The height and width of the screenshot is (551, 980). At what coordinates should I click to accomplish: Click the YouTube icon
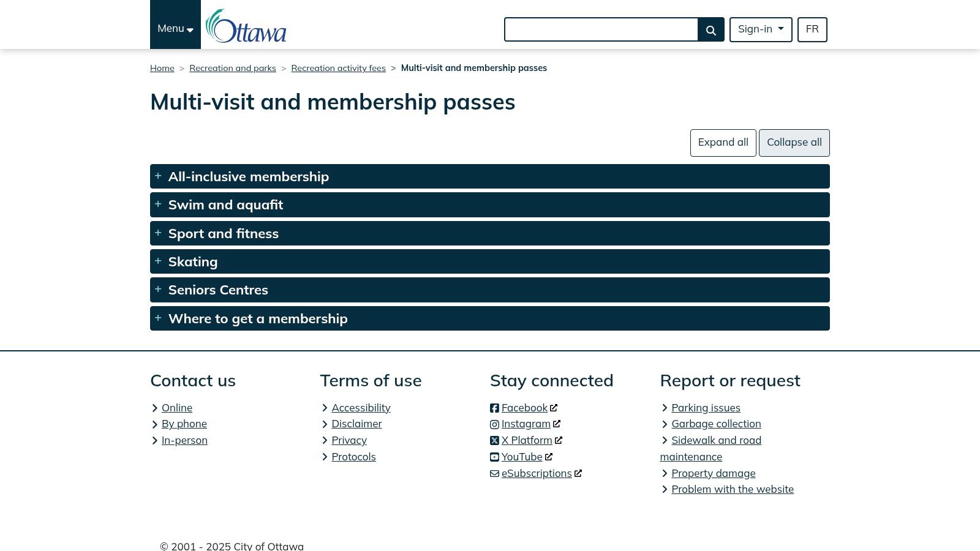click(494, 457)
